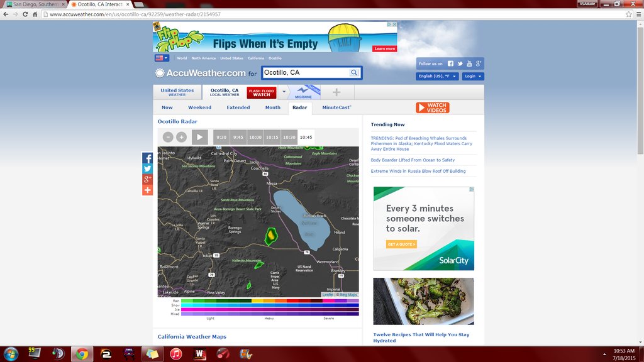
Task: Jump to the 10:00 radar frame
Action: tap(255, 137)
